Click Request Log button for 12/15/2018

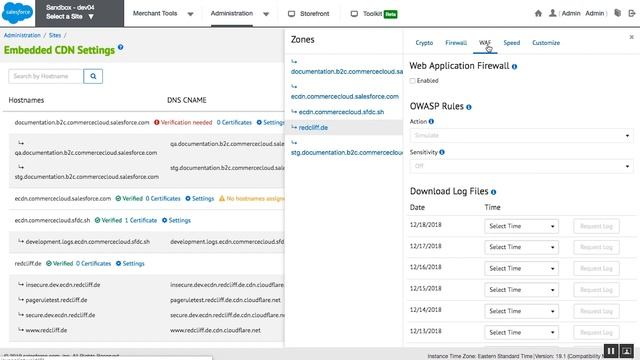point(596,290)
